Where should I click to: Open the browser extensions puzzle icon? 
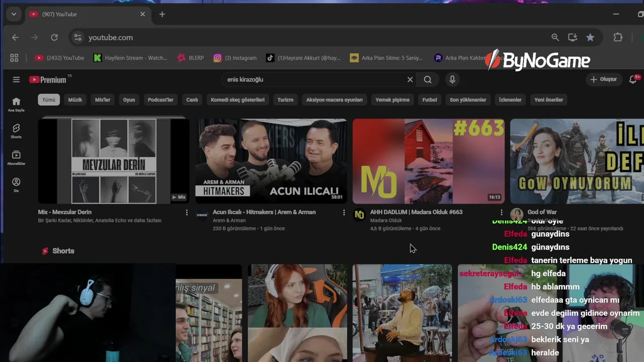pos(618,37)
